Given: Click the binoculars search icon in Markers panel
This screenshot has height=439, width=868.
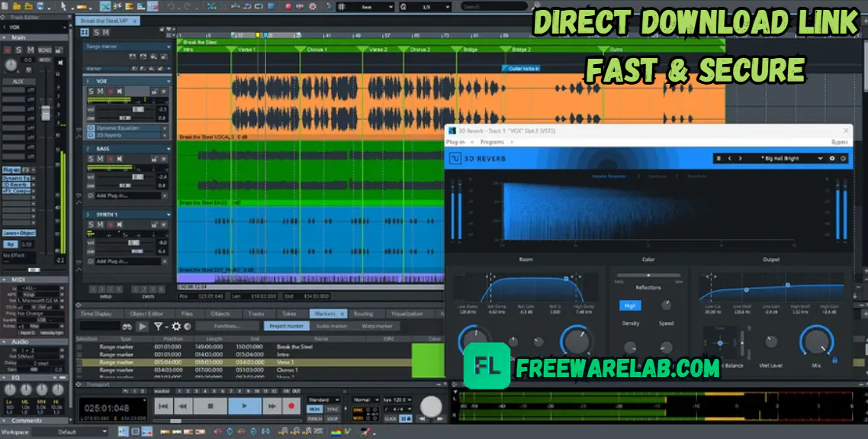Looking at the screenshot, I should (x=127, y=327).
